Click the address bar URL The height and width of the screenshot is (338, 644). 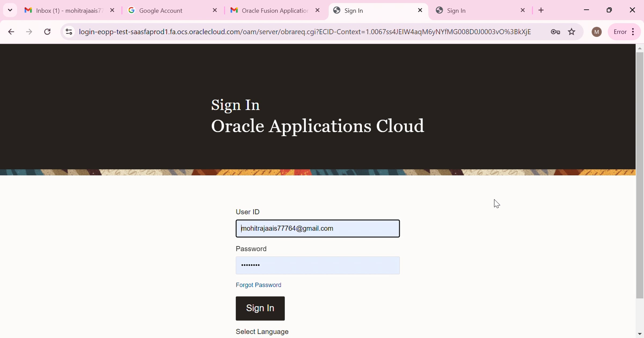tap(305, 32)
